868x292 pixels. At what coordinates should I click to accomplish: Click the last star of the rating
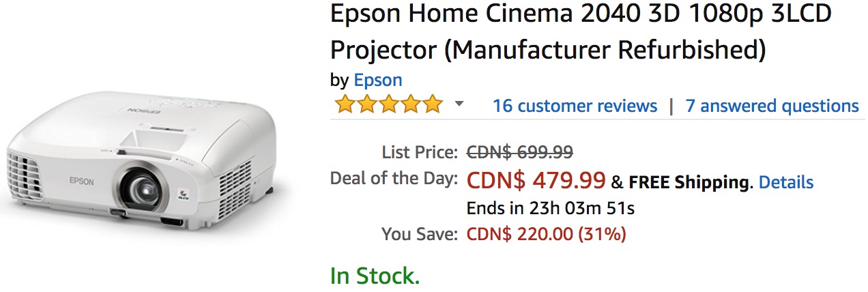tap(433, 105)
